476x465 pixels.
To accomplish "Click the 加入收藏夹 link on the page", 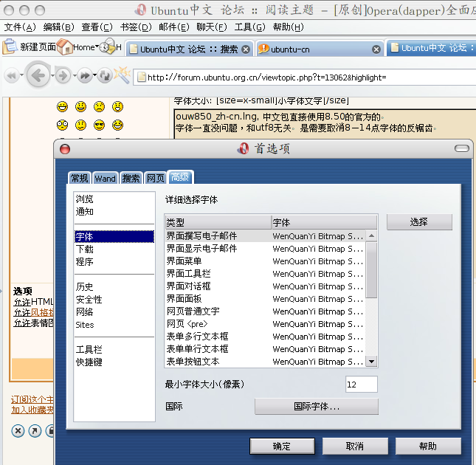I will pyautogui.click(x=32, y=410).
